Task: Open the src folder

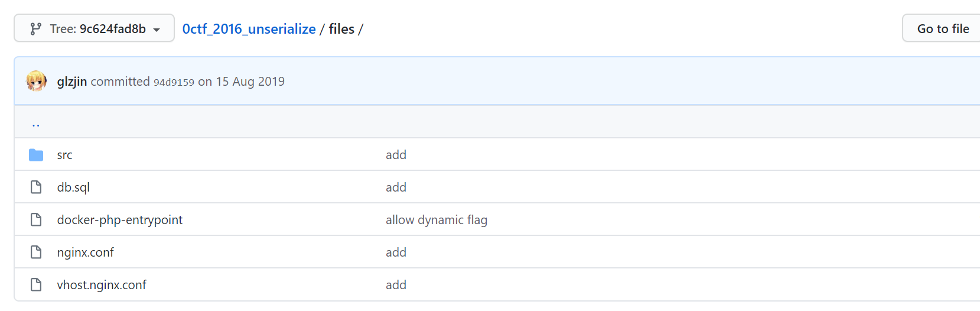Action: click(64, 155)
